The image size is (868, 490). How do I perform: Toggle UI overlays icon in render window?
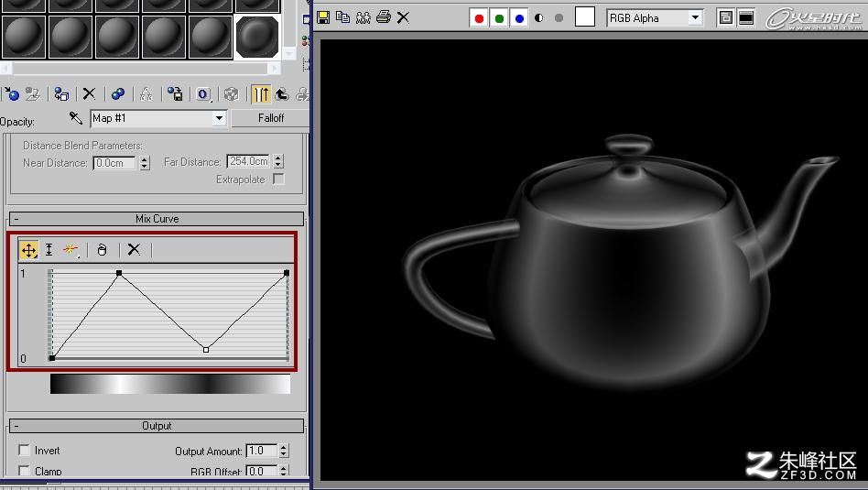725,17
